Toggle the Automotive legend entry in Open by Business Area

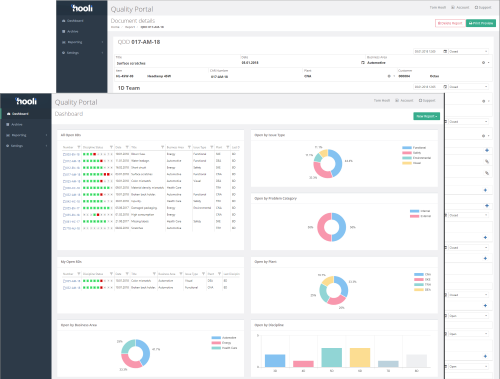[224, 338]
